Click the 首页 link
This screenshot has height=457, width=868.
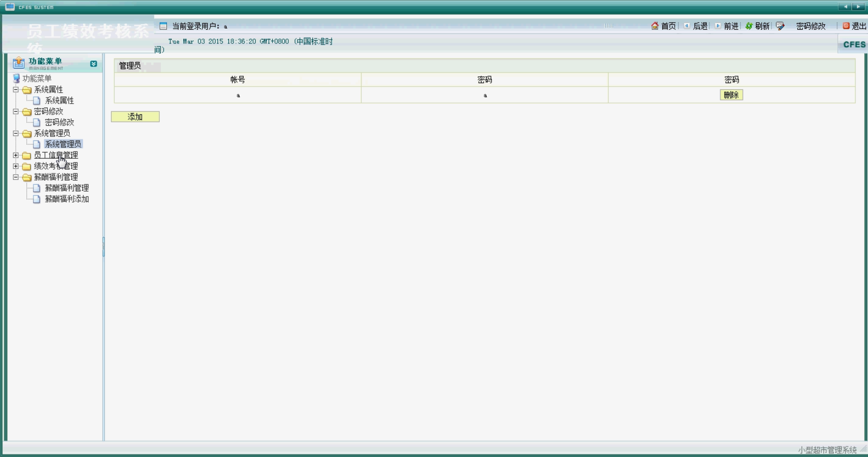(x=668, y=26)
